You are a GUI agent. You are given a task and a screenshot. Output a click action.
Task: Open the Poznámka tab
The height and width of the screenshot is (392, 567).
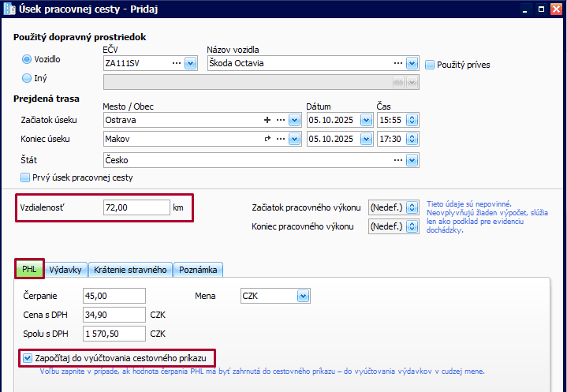(x=198, y=270)
